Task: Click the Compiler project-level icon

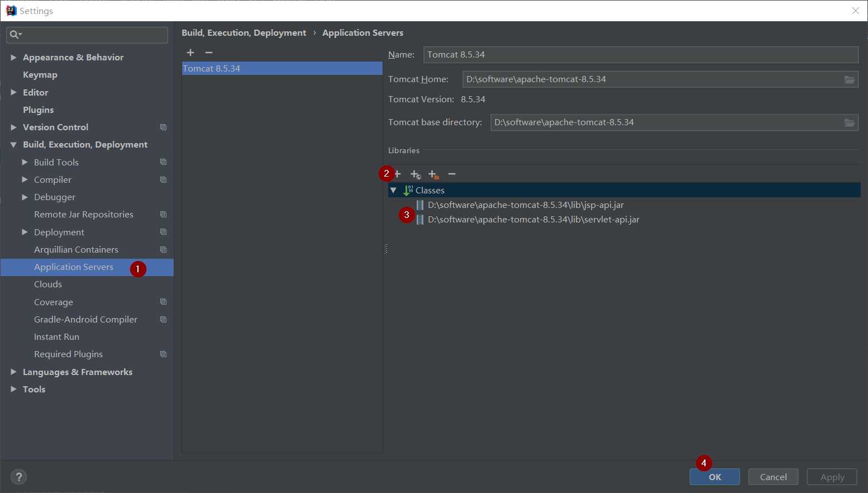Action: (163, 180)
